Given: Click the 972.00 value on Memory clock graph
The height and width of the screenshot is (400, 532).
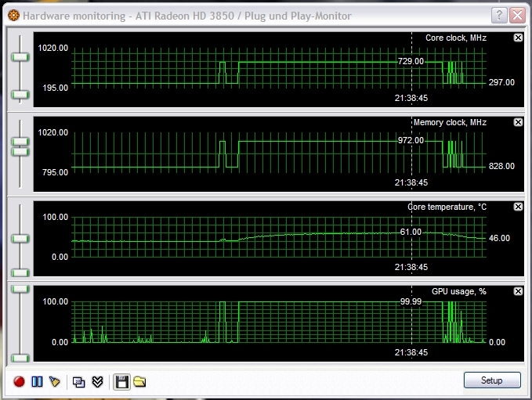Looking at the screenshot, I should coord(411,140).
